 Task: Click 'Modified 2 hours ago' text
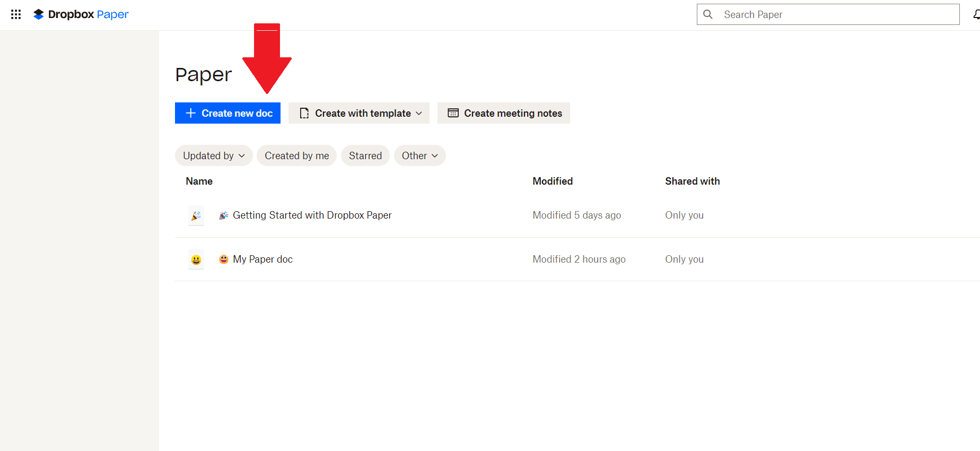[579, 259]
